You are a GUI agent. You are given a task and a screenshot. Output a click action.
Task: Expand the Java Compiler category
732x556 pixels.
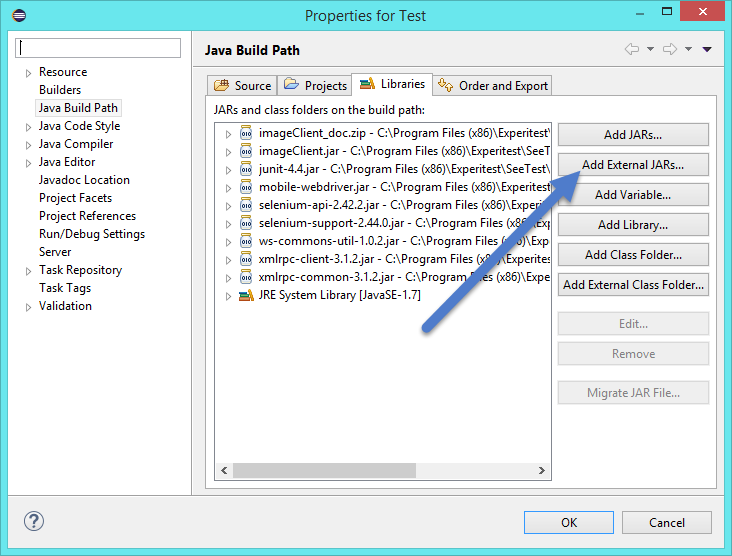pyautogui.click(x=28, y=145)
